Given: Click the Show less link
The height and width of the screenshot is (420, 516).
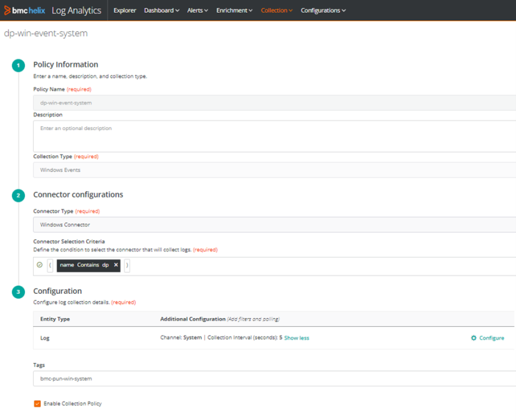Looking at the screenshot, I should pos(296,338).
